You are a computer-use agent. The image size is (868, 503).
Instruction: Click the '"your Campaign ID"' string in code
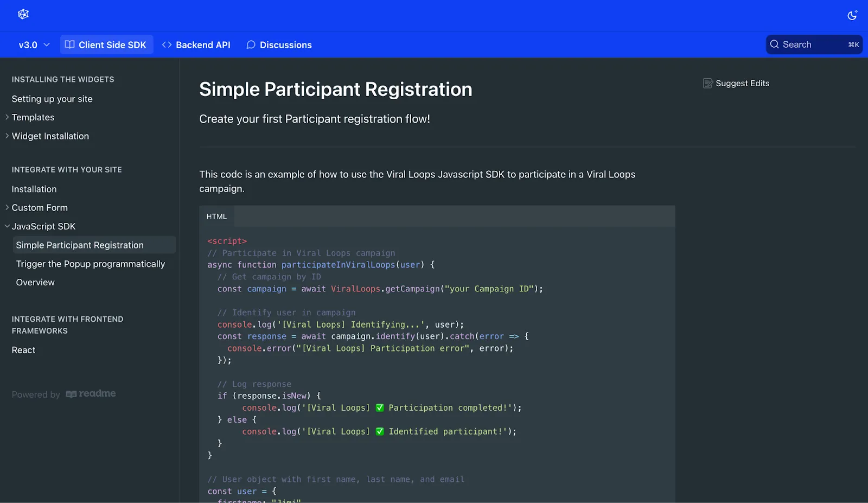[489, 289]
